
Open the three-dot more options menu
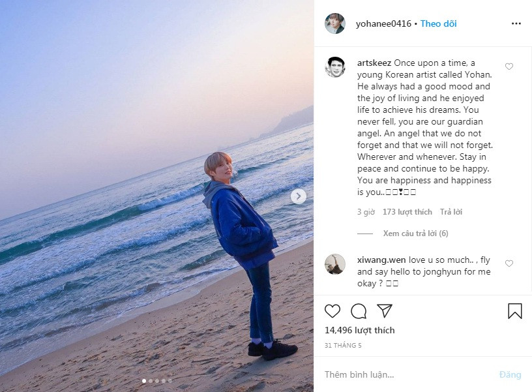point(516,23)
